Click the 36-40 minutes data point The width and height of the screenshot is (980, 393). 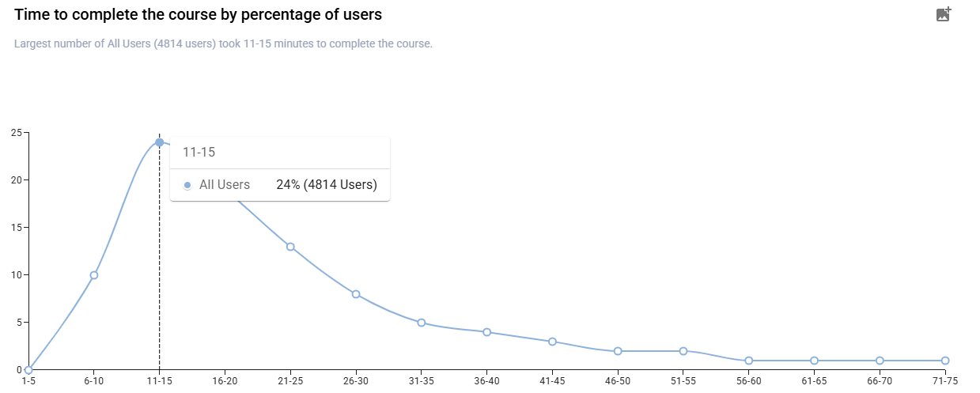coord(487,332)
